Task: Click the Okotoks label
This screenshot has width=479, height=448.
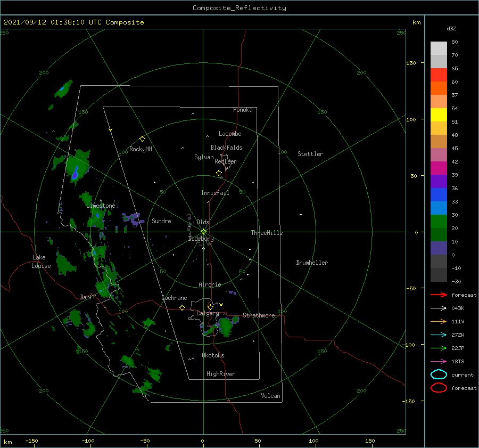Action: (x=213, y=355)
